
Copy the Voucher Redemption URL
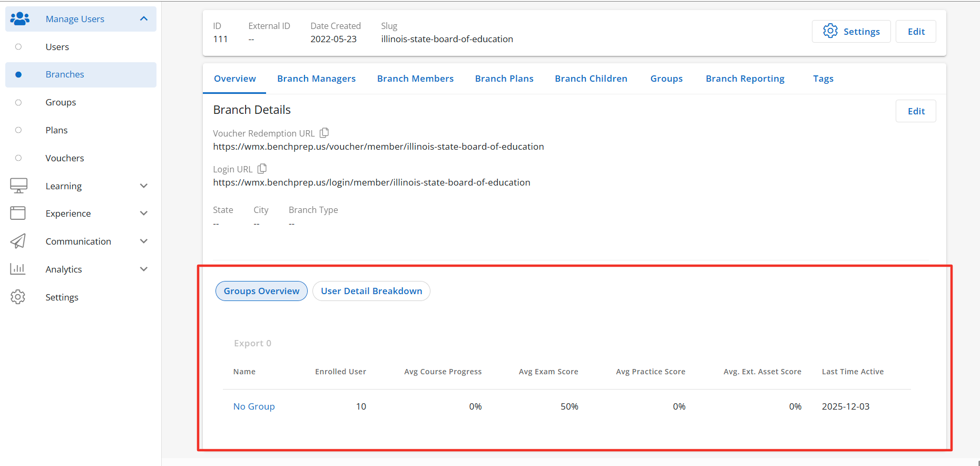coord(325,133)
